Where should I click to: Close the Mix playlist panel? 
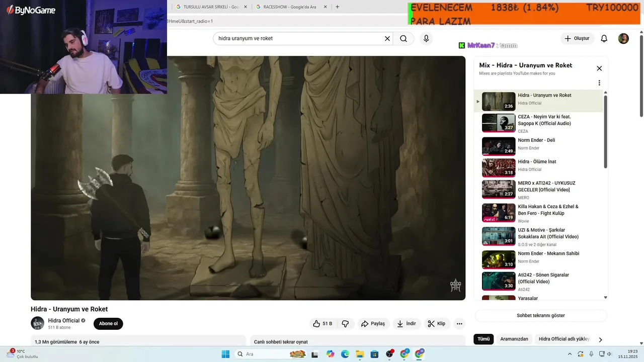point(599,68)
